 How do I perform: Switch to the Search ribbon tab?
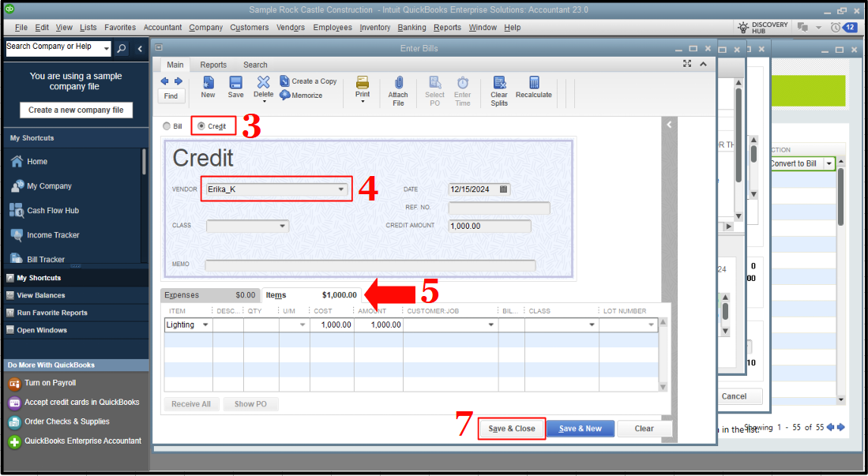(255, 65)
